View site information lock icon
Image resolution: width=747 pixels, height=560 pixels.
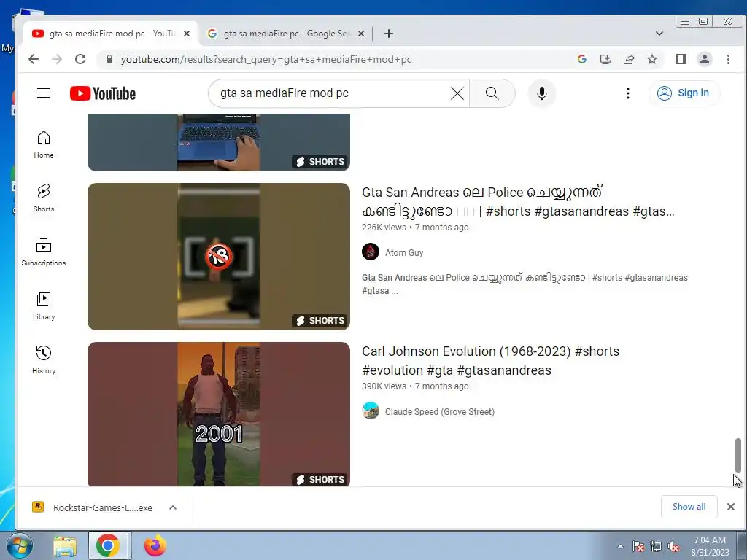109,59
